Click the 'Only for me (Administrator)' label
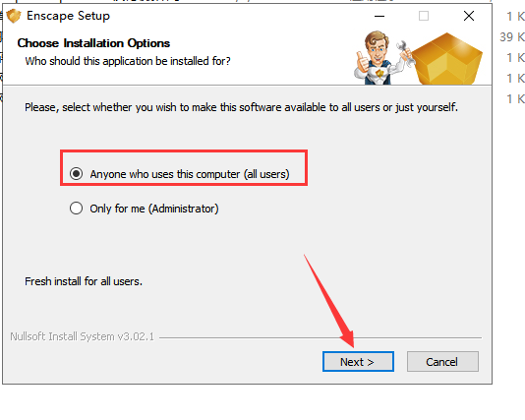The height and width of the screenshot is (420, 525). coord(154,209)
